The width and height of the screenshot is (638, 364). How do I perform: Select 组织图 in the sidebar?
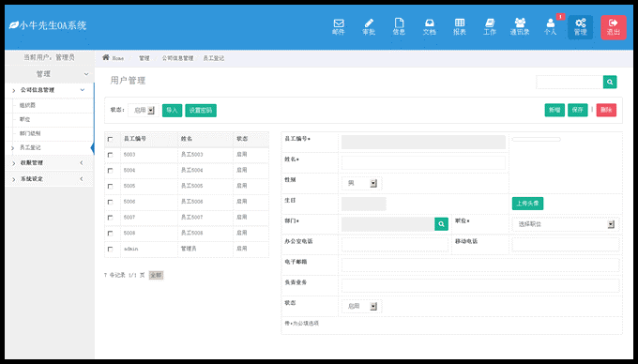tap(27, 105)
